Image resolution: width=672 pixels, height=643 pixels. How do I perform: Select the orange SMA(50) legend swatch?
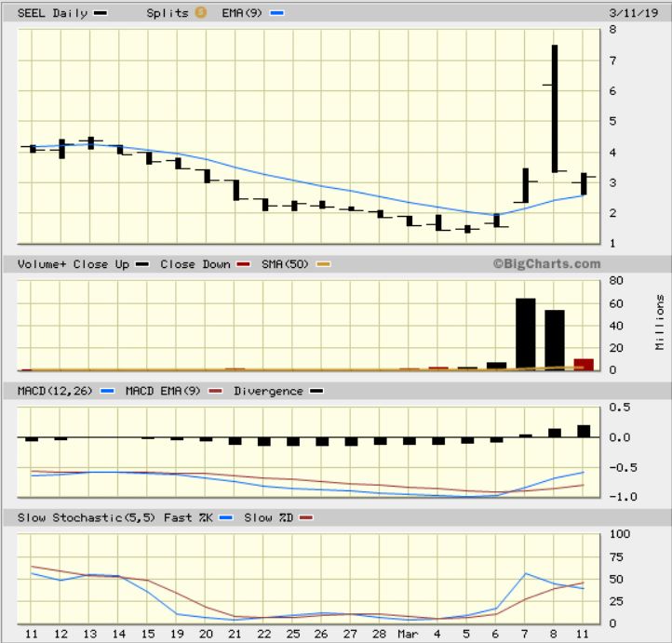324,264
